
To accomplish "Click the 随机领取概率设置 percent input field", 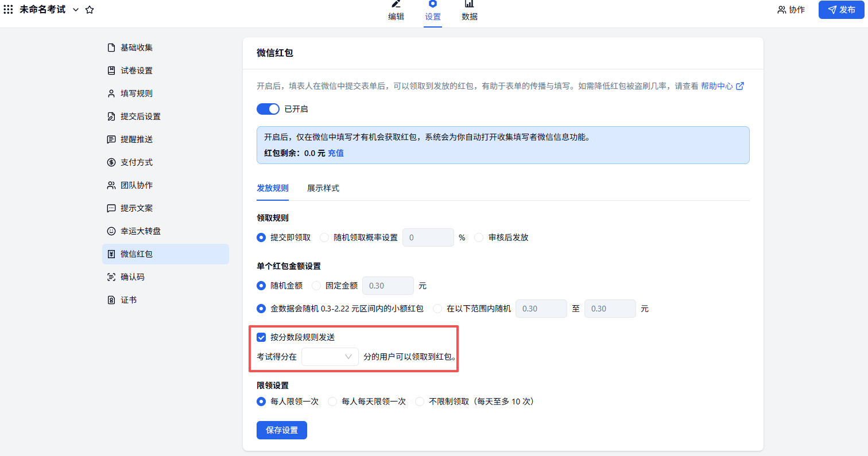I will 428,237.
